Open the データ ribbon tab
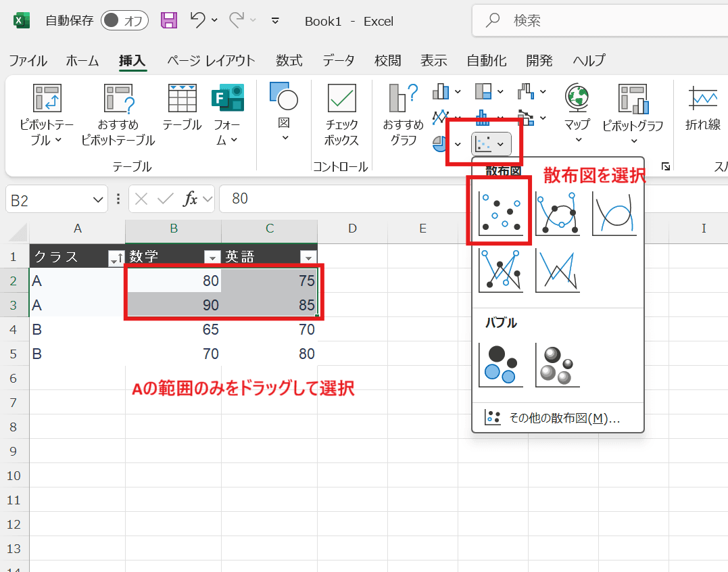 (x=338, y=61)
